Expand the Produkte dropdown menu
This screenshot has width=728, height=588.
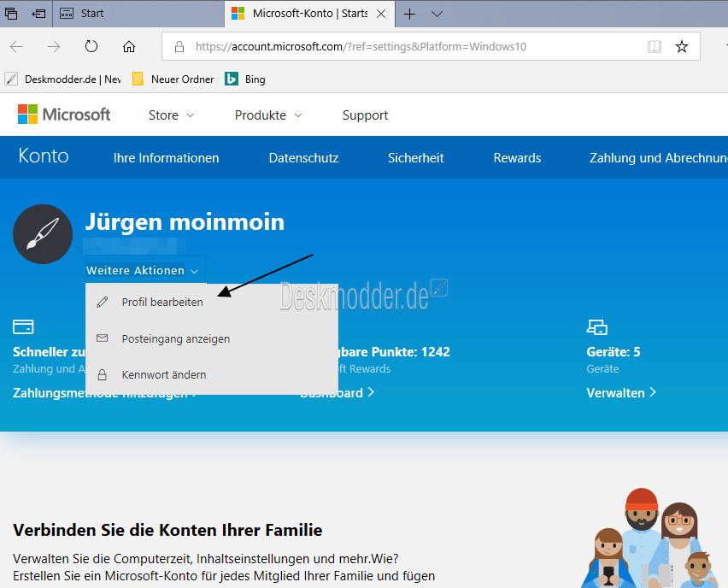click(x=268, y=115)
